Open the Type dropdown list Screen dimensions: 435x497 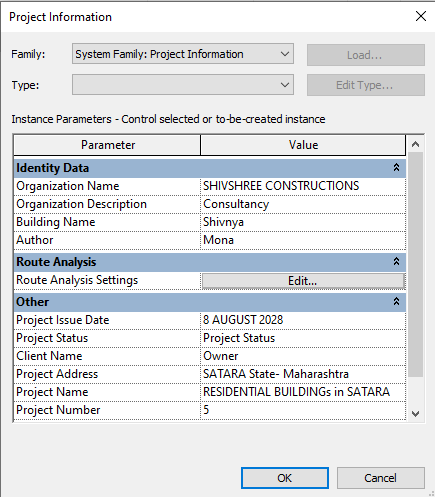pos(183,85)
